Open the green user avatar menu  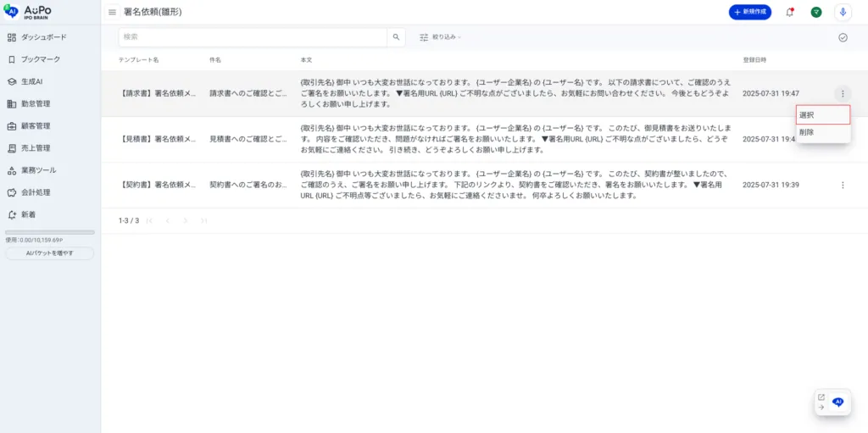[x=816, y=12]
